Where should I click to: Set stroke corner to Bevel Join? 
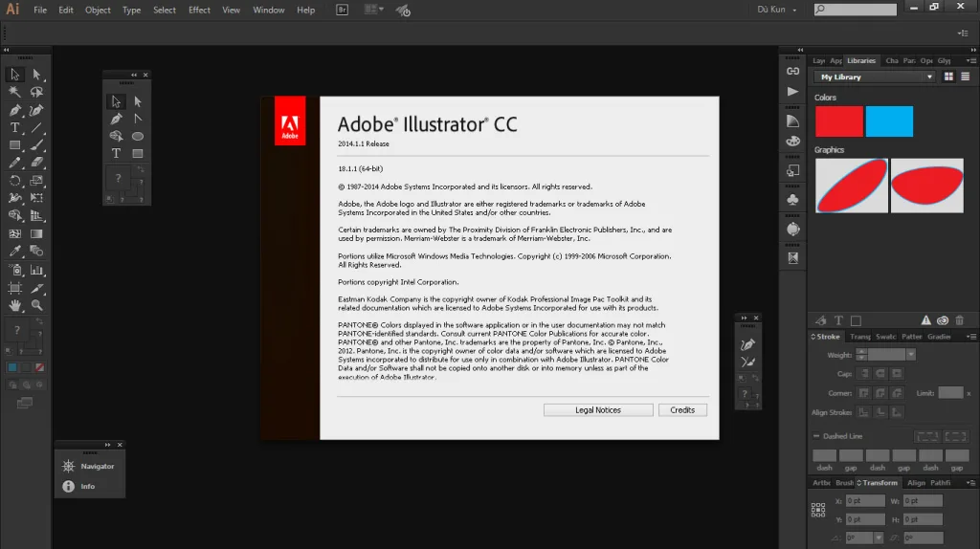[897, 393]
